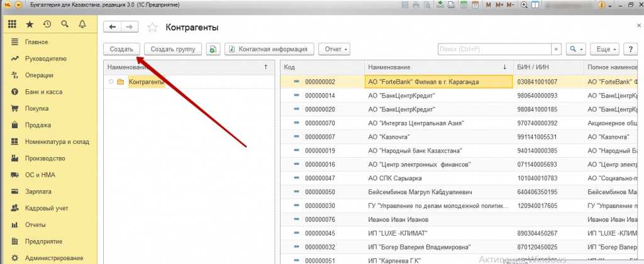The width and height of the screenshot is (644, 264).
Task: Click the M memory button in title bar
Action: click(x=488, y=5)
